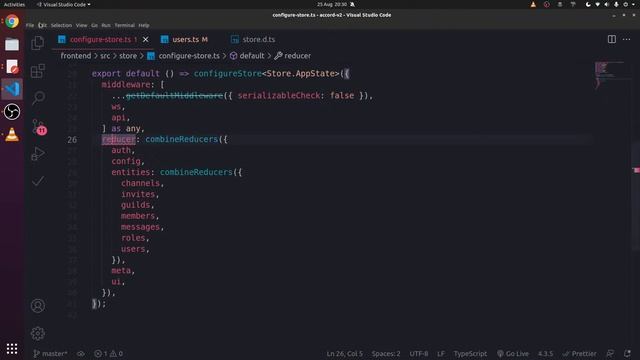Click the line number 26 in gutter
The width and height of the screenshot is (640, 360).
click(72, 140)
